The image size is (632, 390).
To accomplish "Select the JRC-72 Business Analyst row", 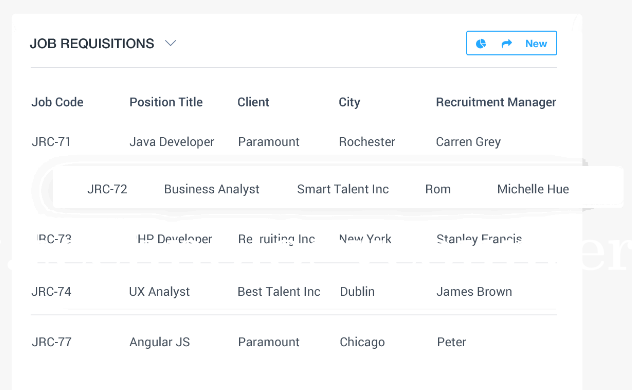I will tap(338, 188).
